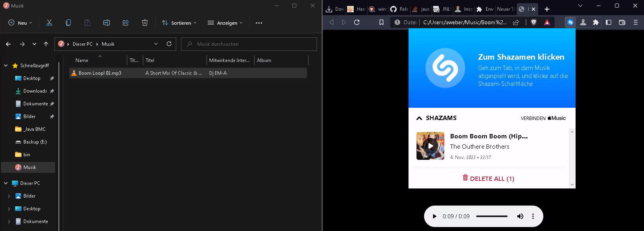
Task: Click the Share icon in Explorer toolbar
Action: (126, 23)
